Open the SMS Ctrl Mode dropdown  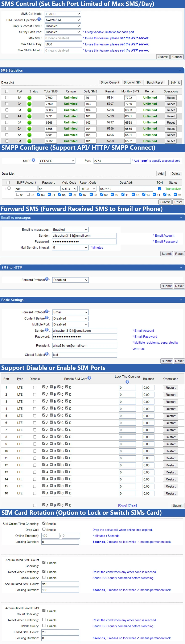click(x=63, y=14)
